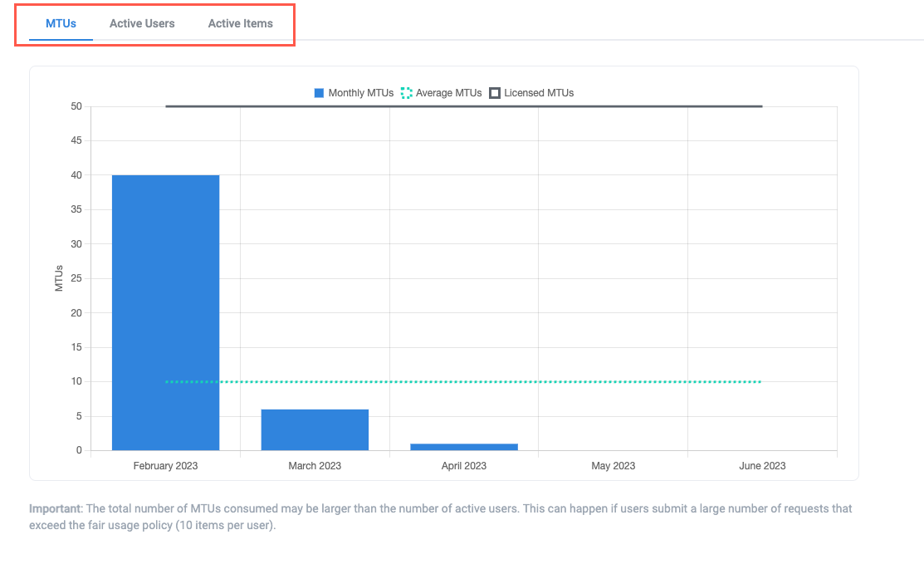Select the May 2023 axis label
This screenshot has width=924, height=569.
coord(613,466)
